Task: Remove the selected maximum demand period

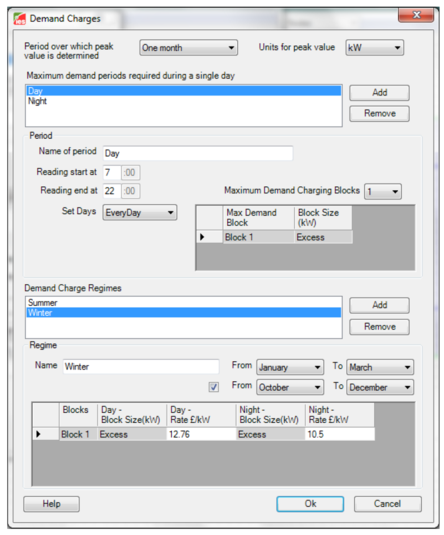Action: click(379, 113)
